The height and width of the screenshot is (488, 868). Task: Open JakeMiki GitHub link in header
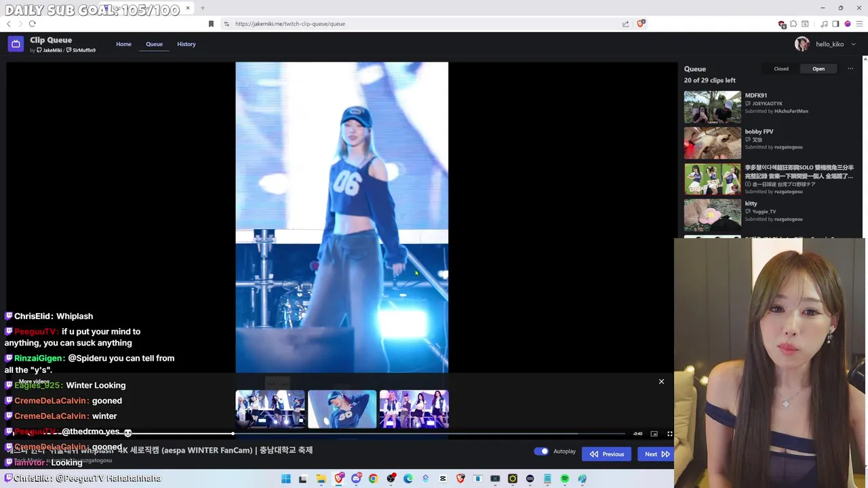tap(50, 50)
